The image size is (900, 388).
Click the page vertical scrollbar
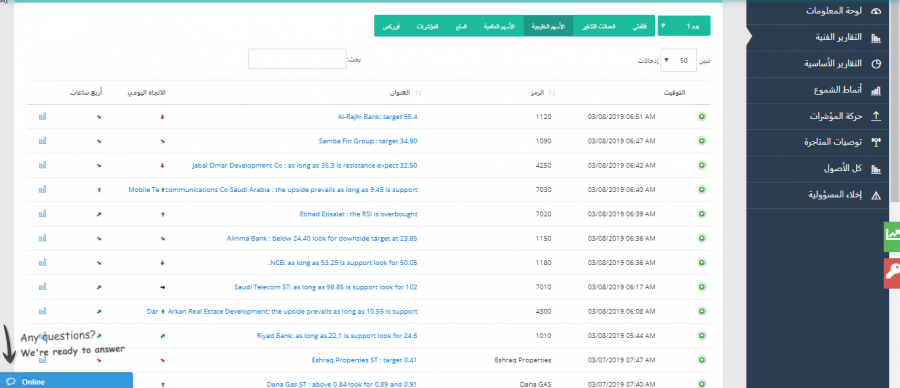click(x=896, y=100)
